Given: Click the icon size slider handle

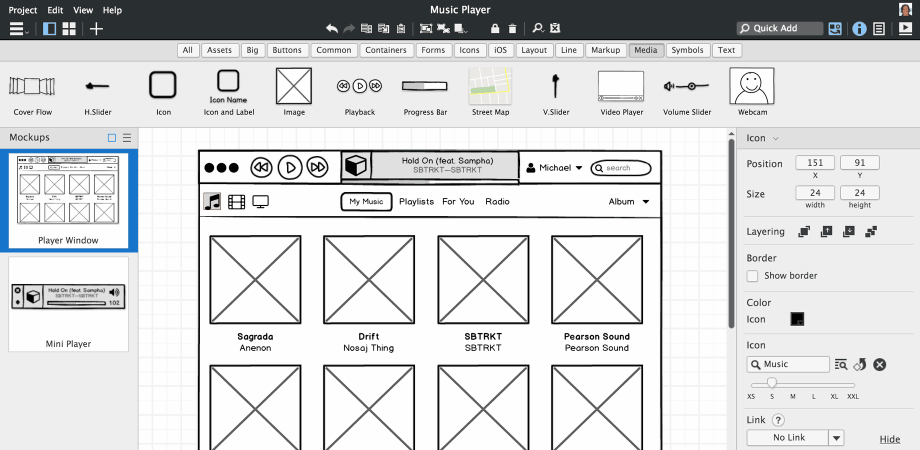Looking at the screenshot, I should 772,383.
